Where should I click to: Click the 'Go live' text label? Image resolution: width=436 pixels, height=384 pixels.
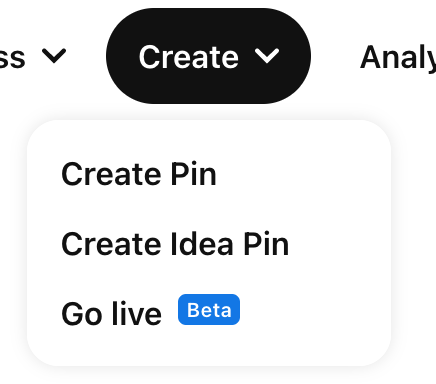pyautogui.click(x=112, y=314)
